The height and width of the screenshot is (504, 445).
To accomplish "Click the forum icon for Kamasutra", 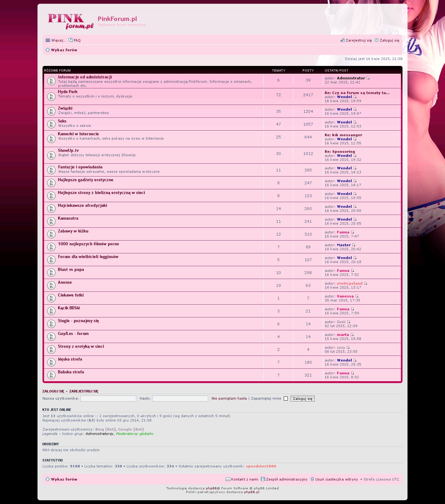I will (51, 221).
